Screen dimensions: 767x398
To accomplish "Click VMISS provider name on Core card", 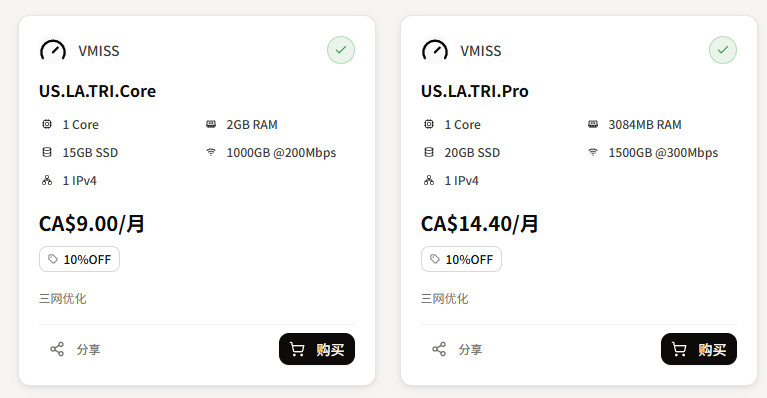I will click(x=99, y=51).
